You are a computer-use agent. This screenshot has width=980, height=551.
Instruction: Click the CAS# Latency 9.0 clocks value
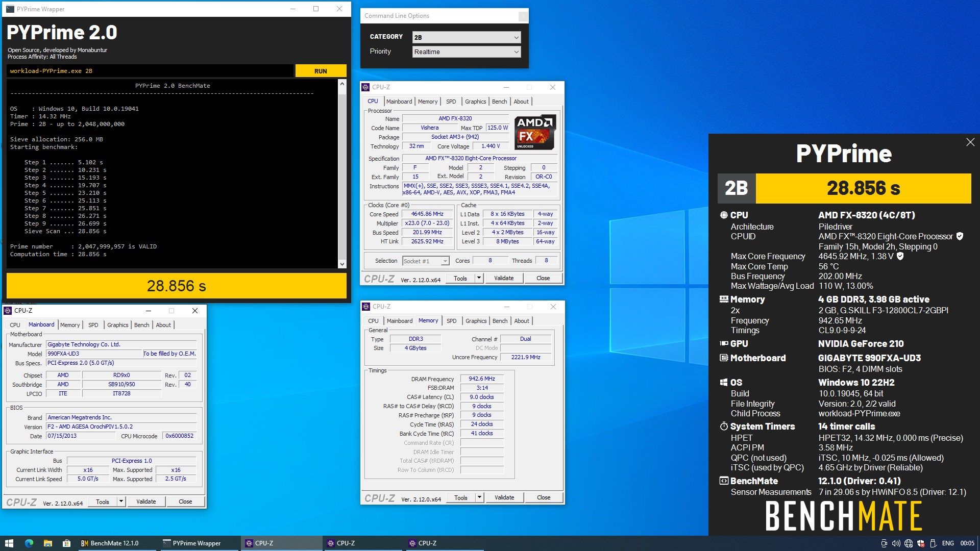pyautogui.click(x=482, y=397)
